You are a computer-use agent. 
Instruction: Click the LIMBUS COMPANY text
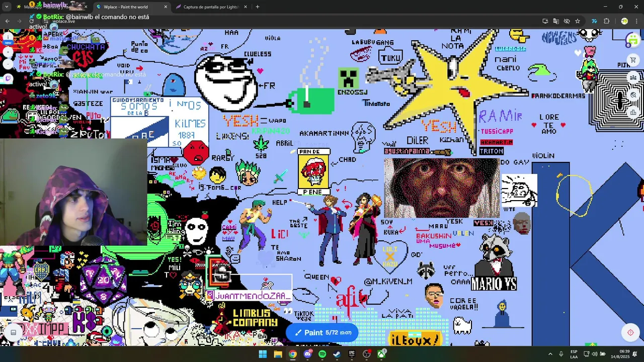[x=255, y=318]
